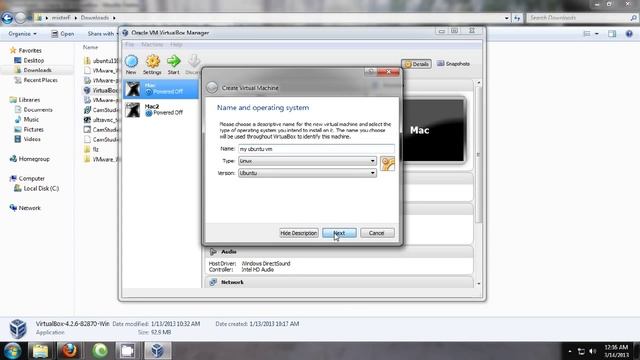Image resolution: width=640 pixels, height=360 pixels.
Task: Click the Cancel button in dialog
Action: click(377, 233)
